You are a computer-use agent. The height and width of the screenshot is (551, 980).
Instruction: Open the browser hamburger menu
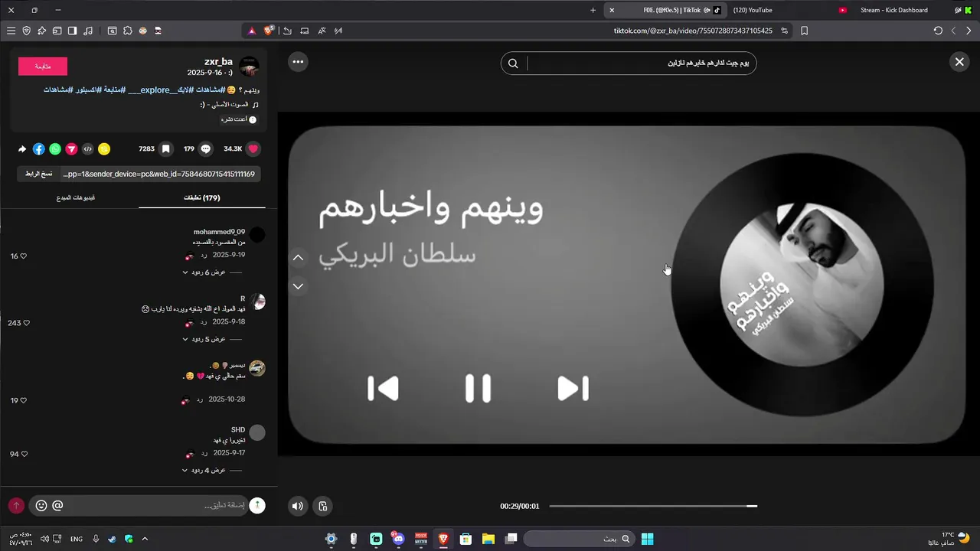point(11,31)
